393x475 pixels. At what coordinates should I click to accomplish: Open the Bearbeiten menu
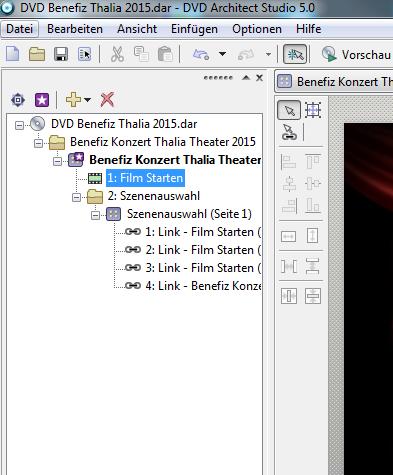(75, 29)
